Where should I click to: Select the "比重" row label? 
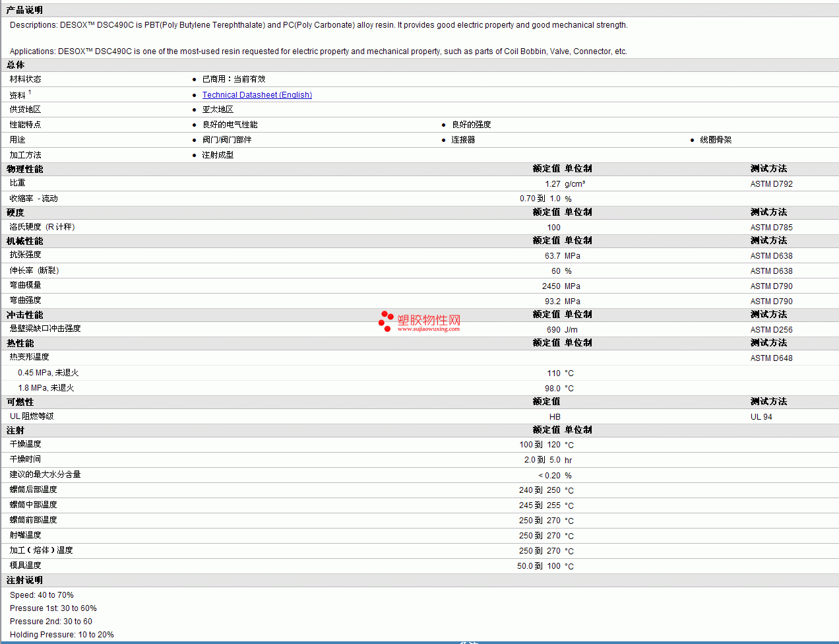17,183
